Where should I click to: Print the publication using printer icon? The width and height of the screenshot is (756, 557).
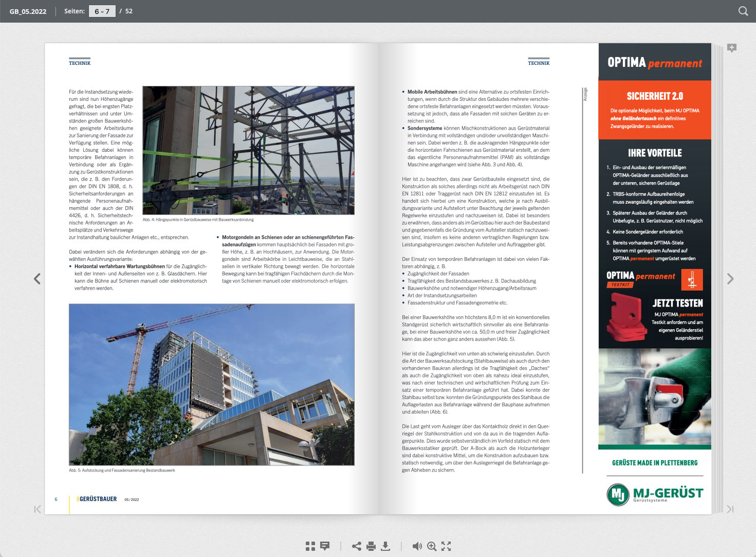371,546
